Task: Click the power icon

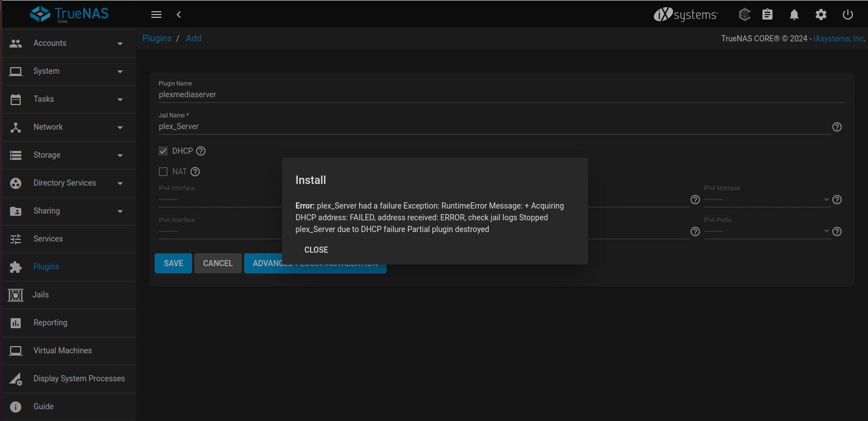Action: (x=848, y=15)
